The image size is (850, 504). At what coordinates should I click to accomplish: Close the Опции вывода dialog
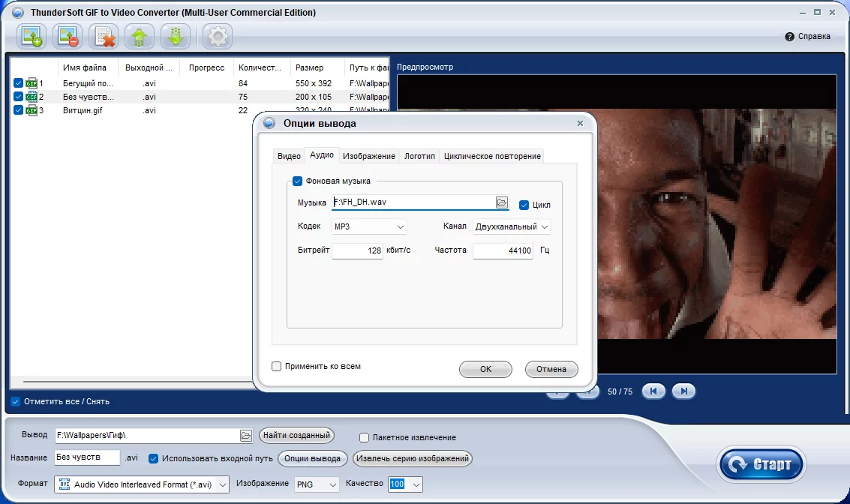pyautogui.click(x=580, y=123)
